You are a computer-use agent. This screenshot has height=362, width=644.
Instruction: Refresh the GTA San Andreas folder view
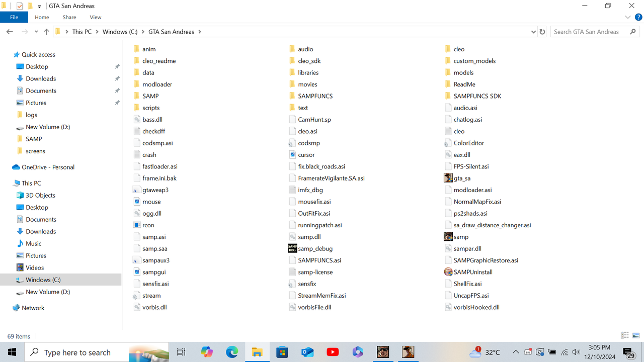click(x=542, y=32)
